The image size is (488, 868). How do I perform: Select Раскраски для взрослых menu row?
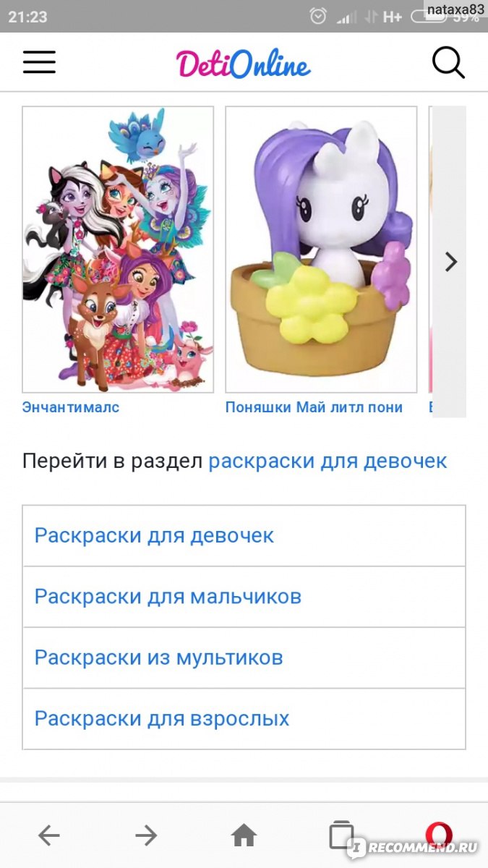(244, 718)
